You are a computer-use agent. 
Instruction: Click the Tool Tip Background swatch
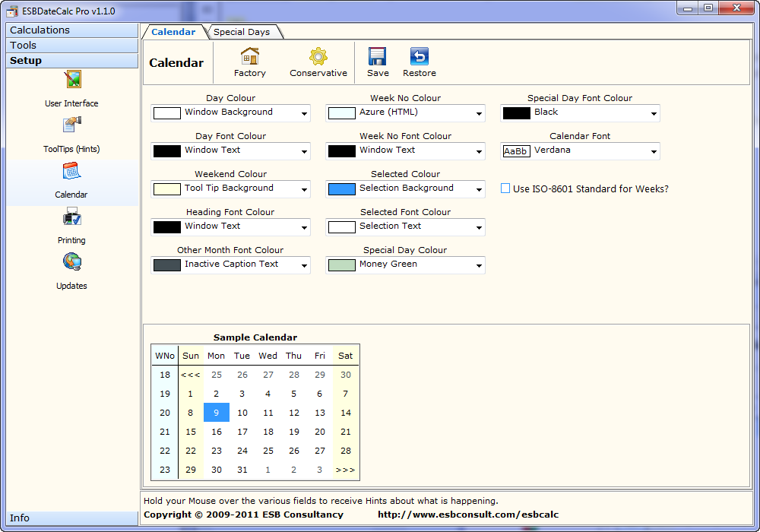tap(167, 189)
